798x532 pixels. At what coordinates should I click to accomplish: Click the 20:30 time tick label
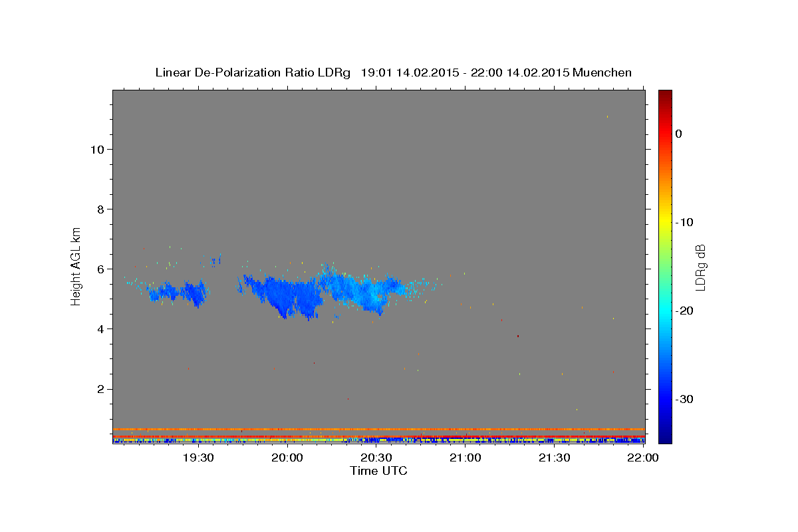click(376, 458)
